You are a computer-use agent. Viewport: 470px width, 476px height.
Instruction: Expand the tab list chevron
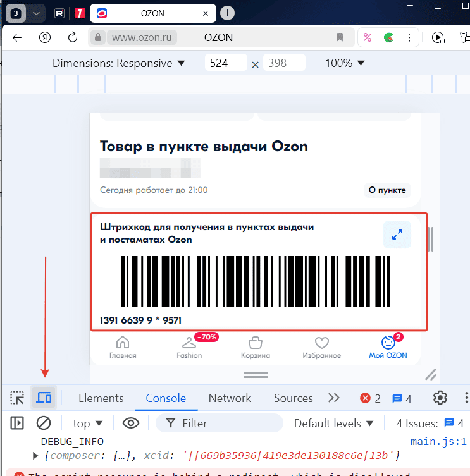point(36,13)
